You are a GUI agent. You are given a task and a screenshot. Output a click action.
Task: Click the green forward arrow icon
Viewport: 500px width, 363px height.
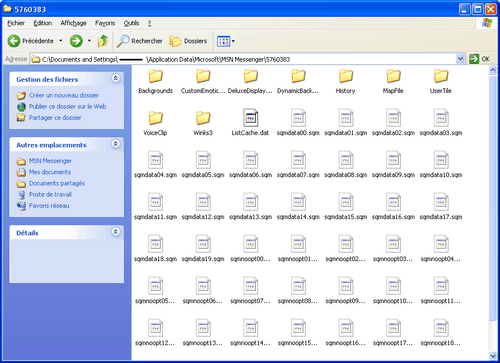(76, 41)
